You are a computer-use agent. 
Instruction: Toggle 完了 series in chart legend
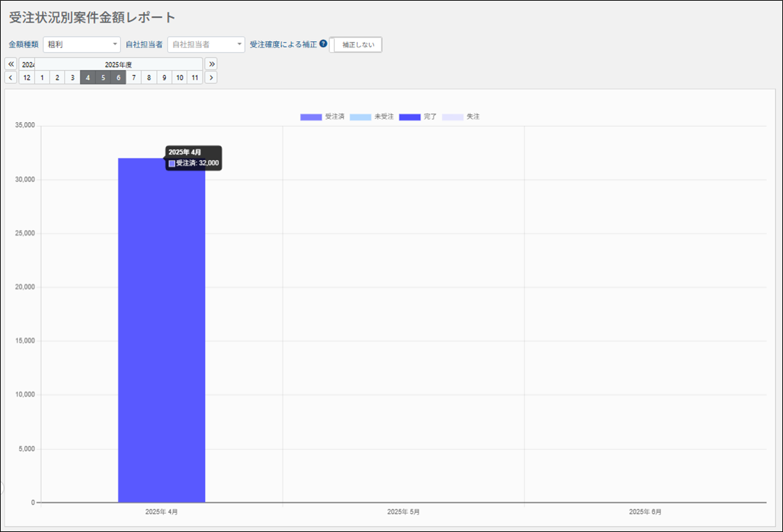419,117
